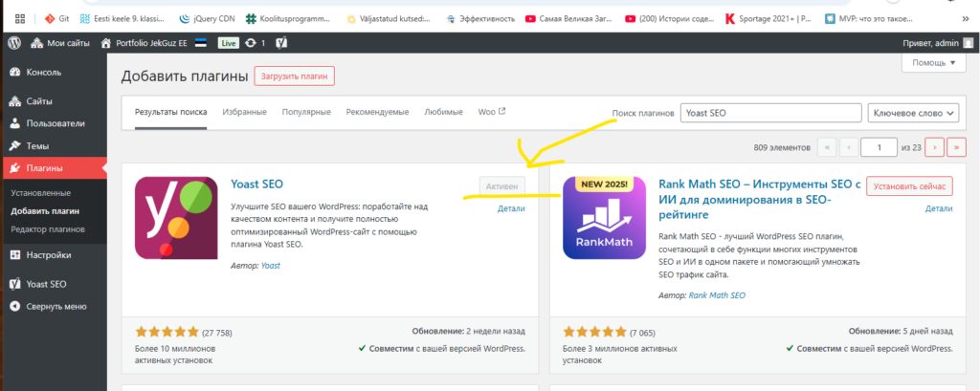Click the Yoast SEO (27 758) rating count
The width and height of the screenshot is (980, 391).
[x=217, y=333]
